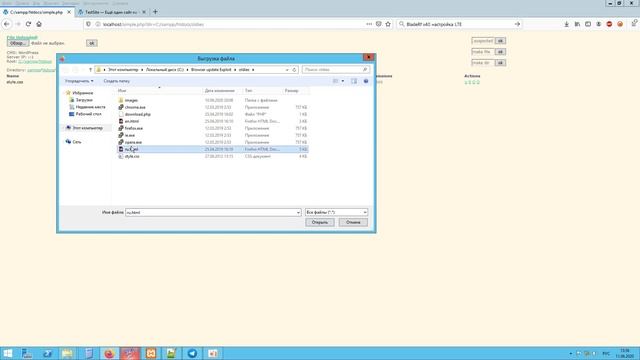Select chrome.exe in the file list
Screen dimensions: 640x360
pyautogui.click(x=135, y=107)
